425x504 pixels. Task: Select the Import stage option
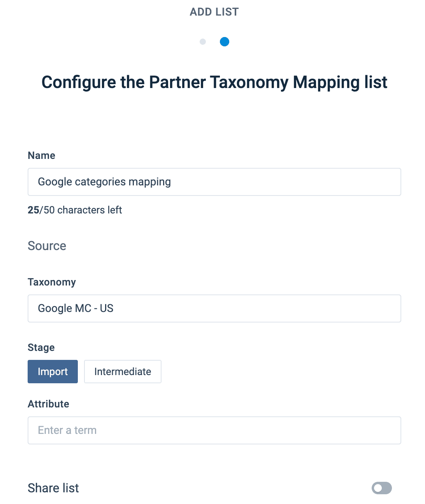tap(53, 372)
